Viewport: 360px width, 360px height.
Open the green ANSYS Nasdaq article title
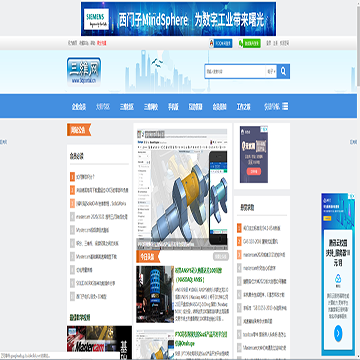point(199,275)
